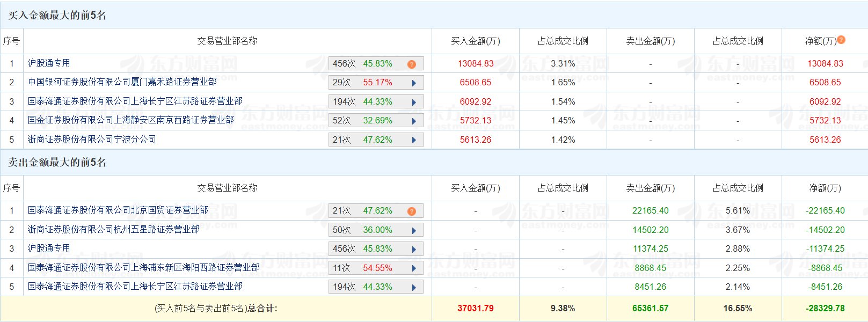This screenshot has width=868, height=322.
Task: Click the 买入金额最大的前5名 section header
Action: coord(57,15)
